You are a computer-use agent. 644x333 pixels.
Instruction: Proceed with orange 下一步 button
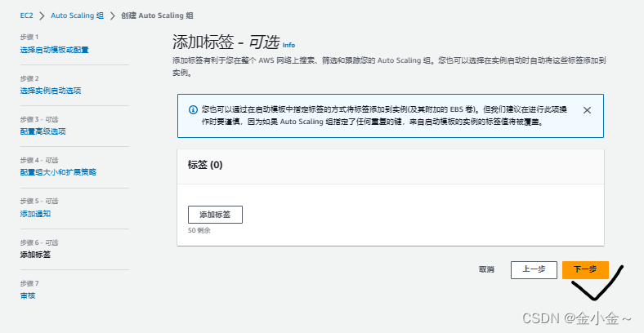coord(585,270)
